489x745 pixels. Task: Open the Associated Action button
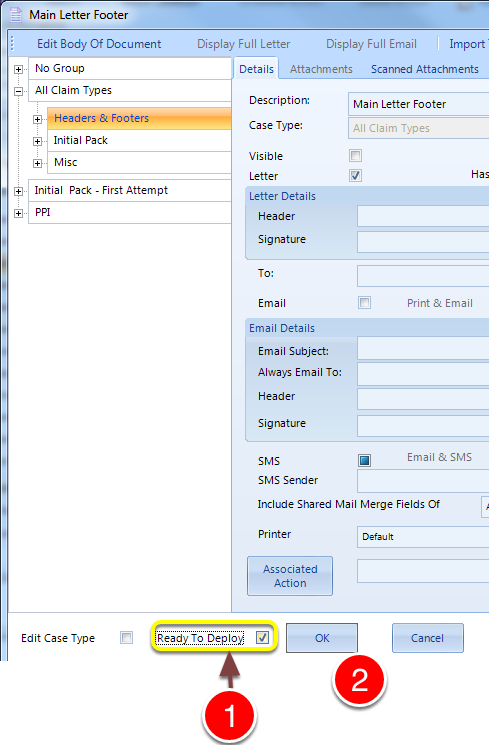(x=290, y=576)
